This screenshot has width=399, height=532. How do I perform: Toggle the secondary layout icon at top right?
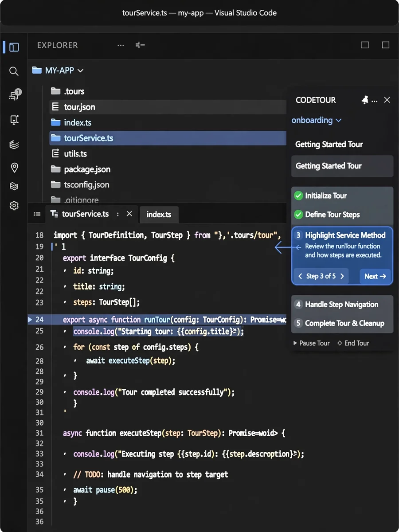[386, 45]
